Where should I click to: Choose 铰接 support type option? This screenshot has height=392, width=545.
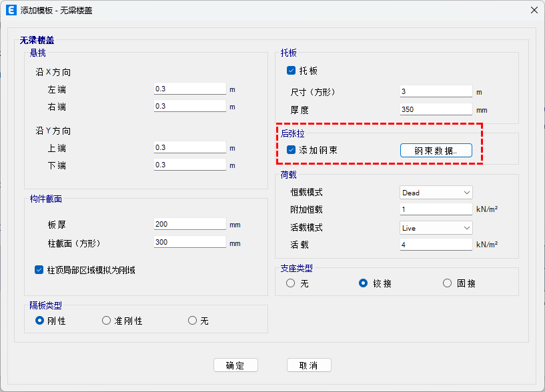coord(364,283)
